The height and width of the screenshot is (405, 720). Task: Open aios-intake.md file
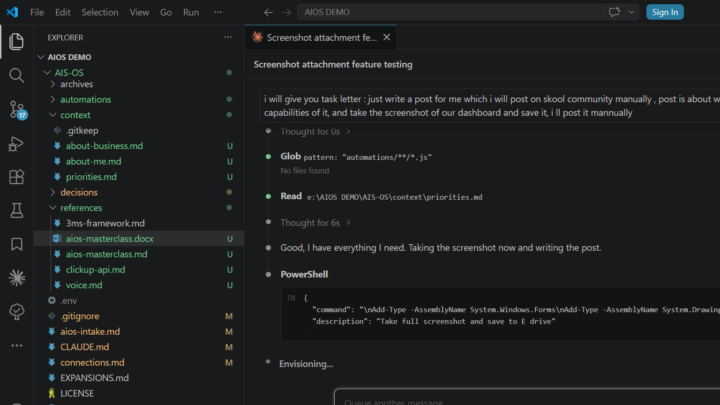(x=90, y=332)
